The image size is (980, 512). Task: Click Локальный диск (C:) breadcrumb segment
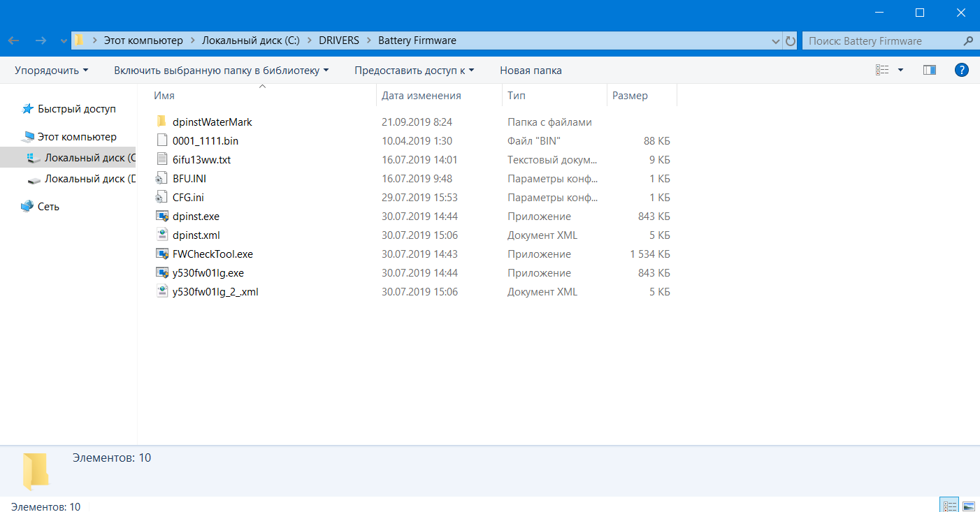click(x=251, y=41)
